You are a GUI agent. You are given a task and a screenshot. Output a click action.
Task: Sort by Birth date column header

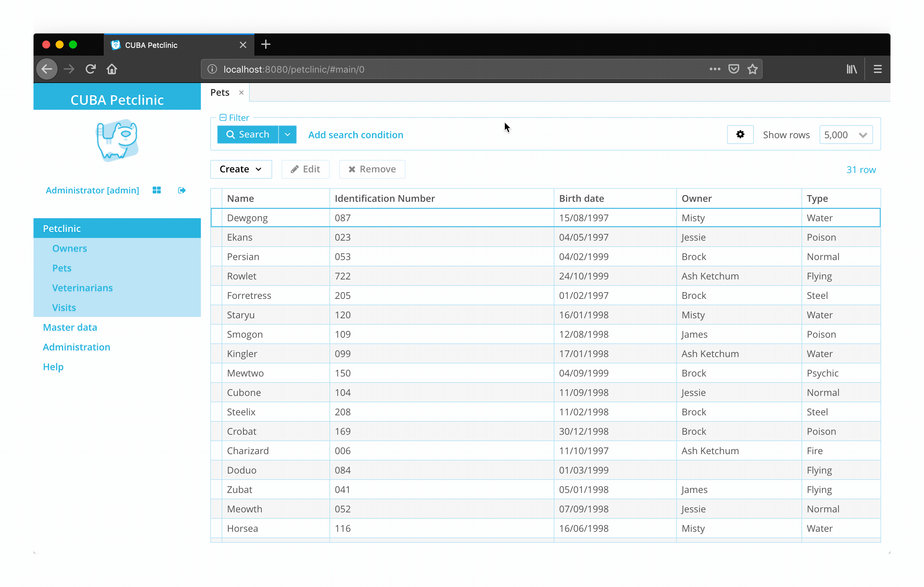(x=581, y=198)
